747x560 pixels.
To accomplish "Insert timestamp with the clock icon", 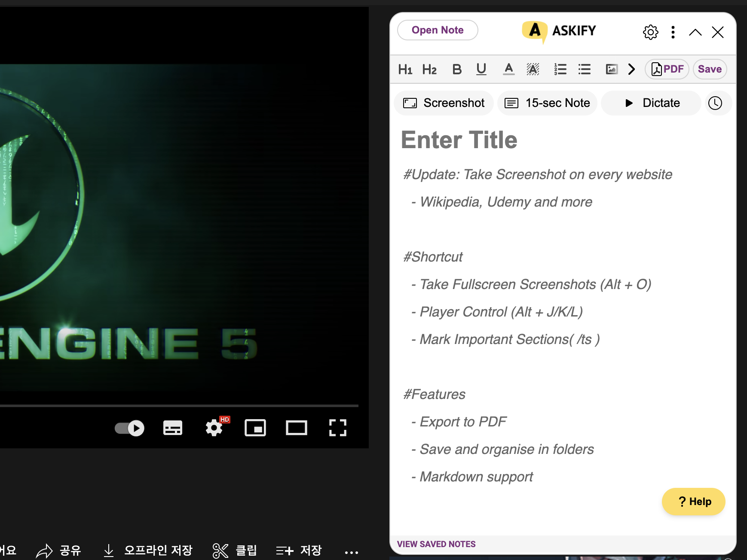I will point(715,103).
